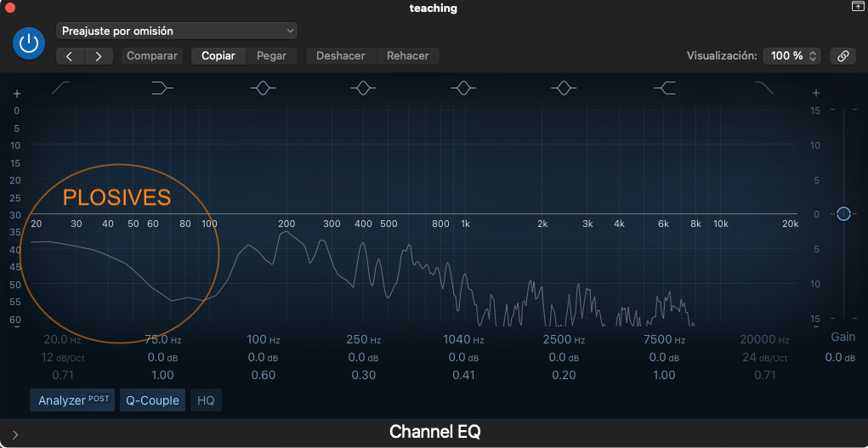Enable the low-pass filter band icon
The height and width of the screenshot is (448, 868).
[764, 88]
